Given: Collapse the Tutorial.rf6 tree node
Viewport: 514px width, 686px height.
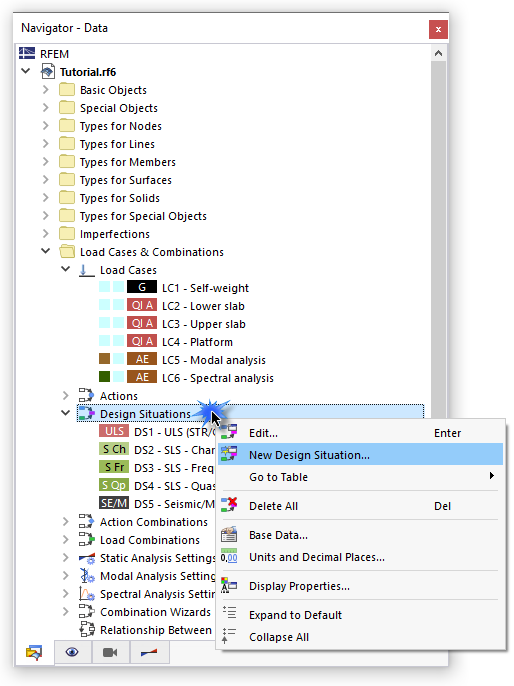Looking at the screenshot, I should pos(26,71).
